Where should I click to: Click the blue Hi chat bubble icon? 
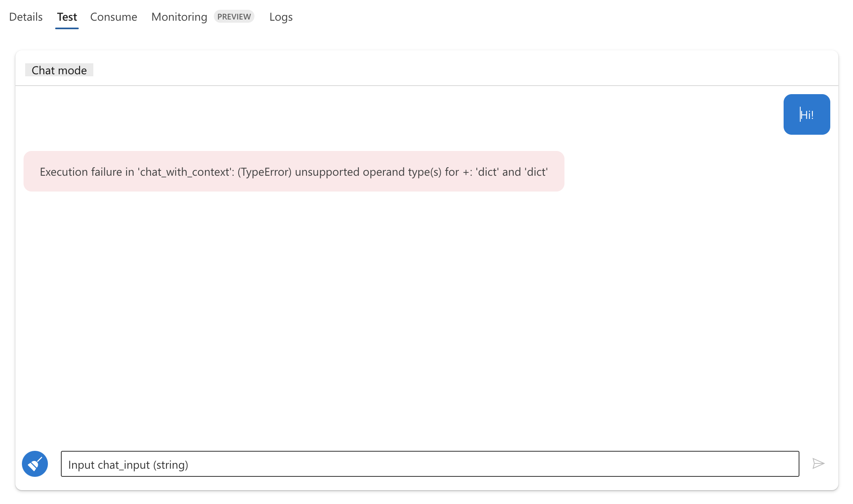pos(806,114)
